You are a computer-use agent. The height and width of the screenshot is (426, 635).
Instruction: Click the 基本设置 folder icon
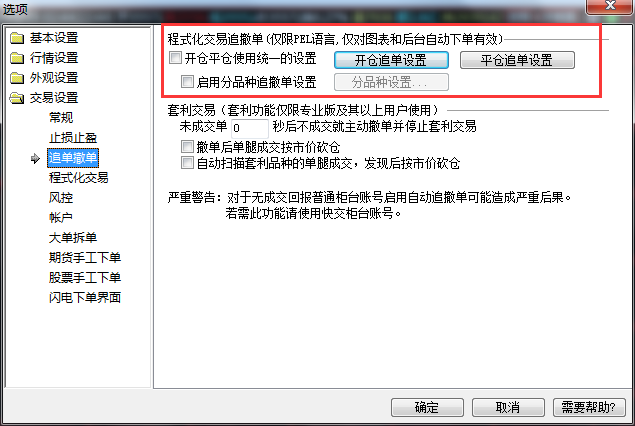coord(17,38)
